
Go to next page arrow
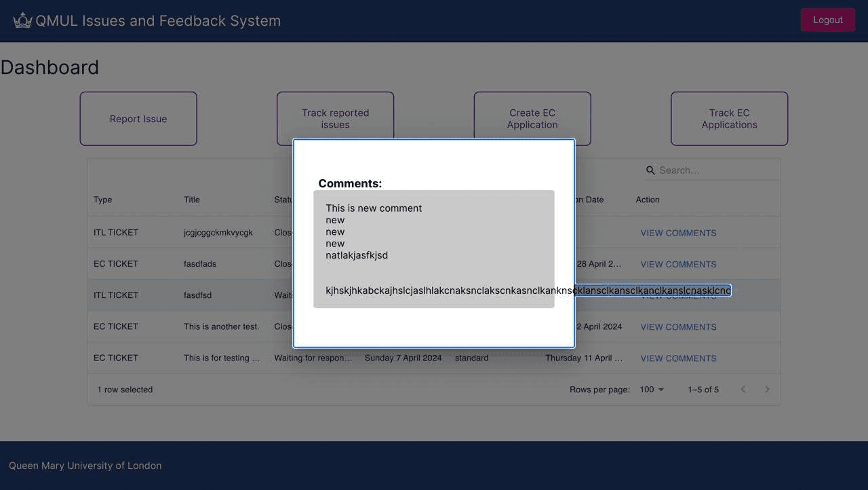click(767, 390)
